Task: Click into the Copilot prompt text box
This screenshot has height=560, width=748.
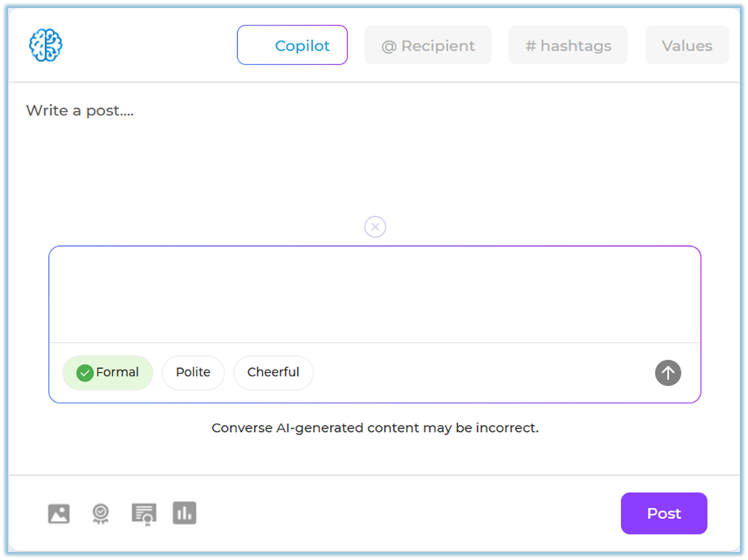Action: pyautogui.click(x=375, y=295)
